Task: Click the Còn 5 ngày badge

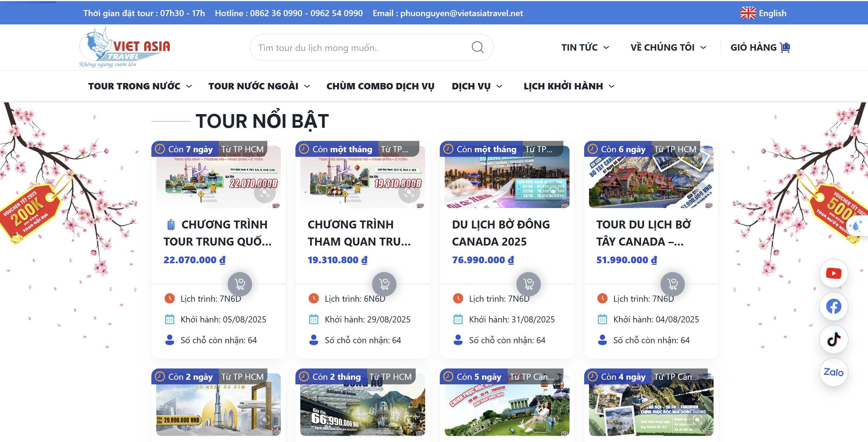Action: (x=474, y=377)
